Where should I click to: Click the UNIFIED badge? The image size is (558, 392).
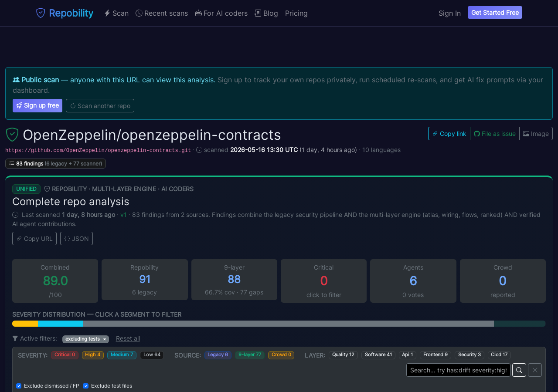pyautogui.click(x=26, y=189)
